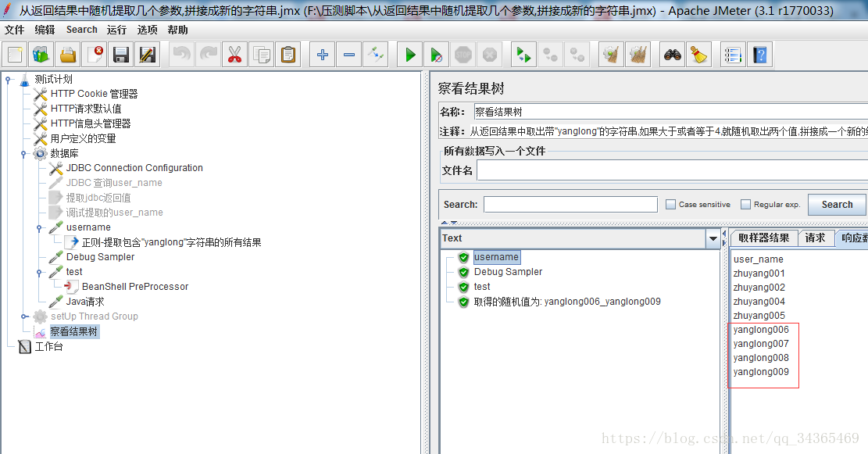Switch to the 取样器结果 tab
868x454 pixels.
coord(763,238)
